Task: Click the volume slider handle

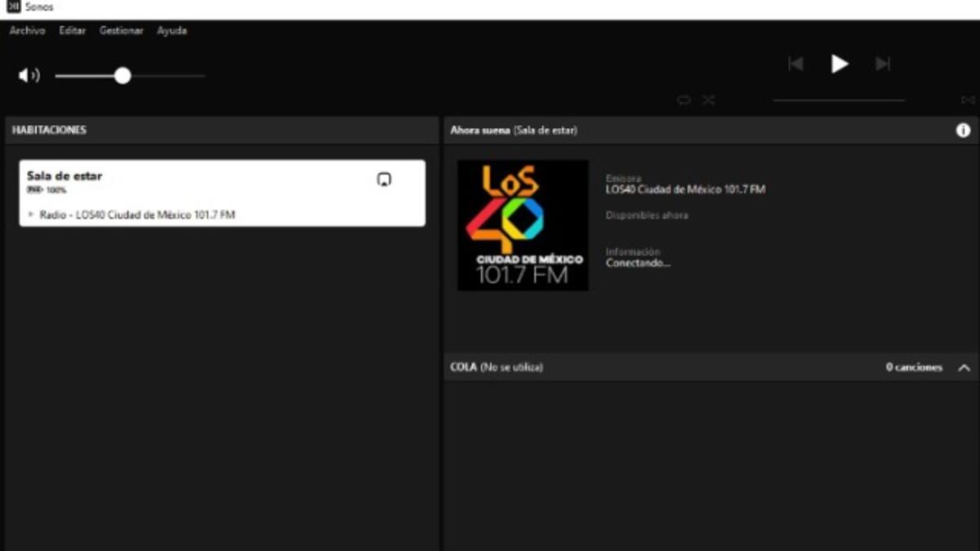Action: (122, 76)
